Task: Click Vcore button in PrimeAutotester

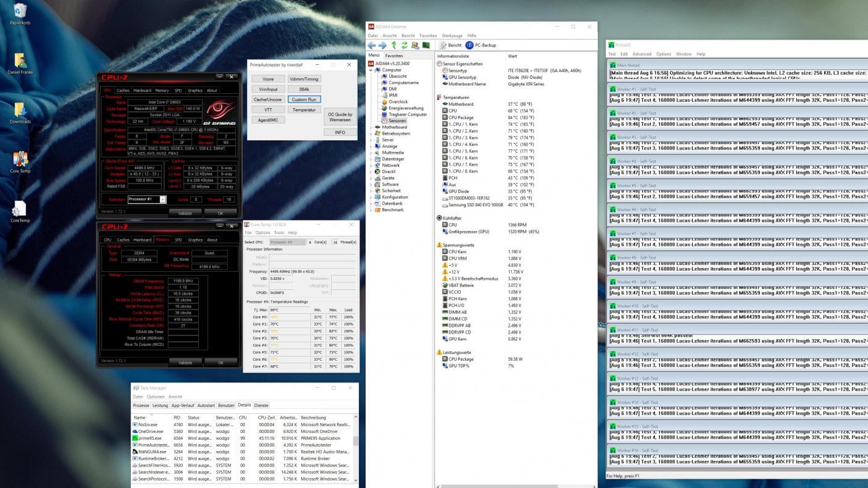Action: (268, 79)
